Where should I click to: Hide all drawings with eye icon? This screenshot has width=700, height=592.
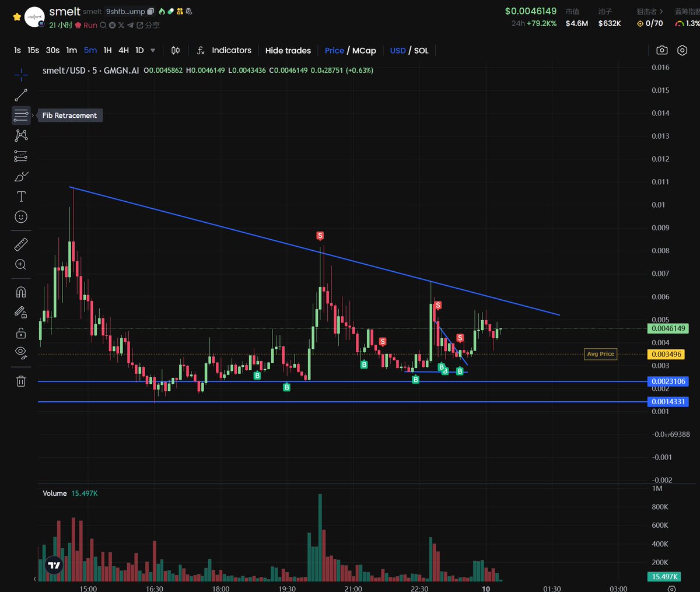point(21,352)
